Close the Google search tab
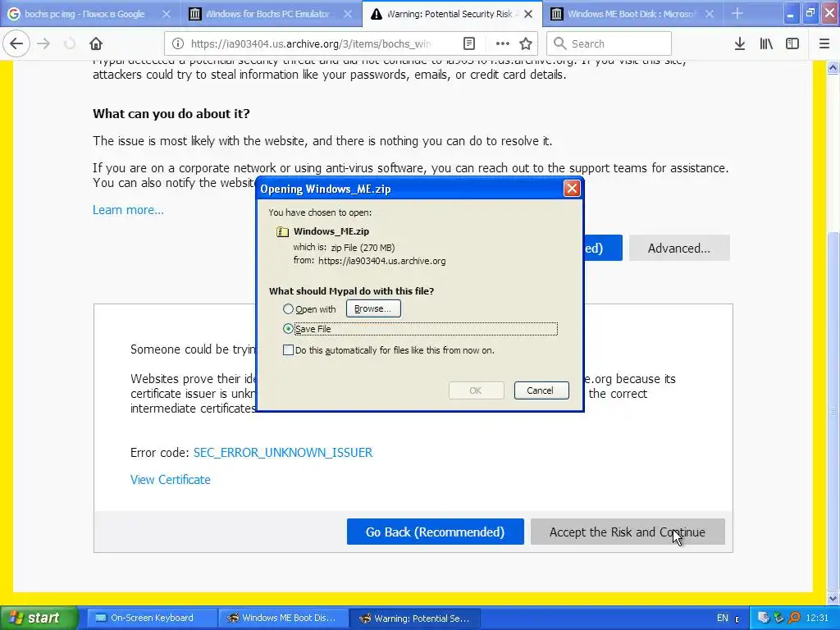840x630 pixels. [x=166, y=14]
